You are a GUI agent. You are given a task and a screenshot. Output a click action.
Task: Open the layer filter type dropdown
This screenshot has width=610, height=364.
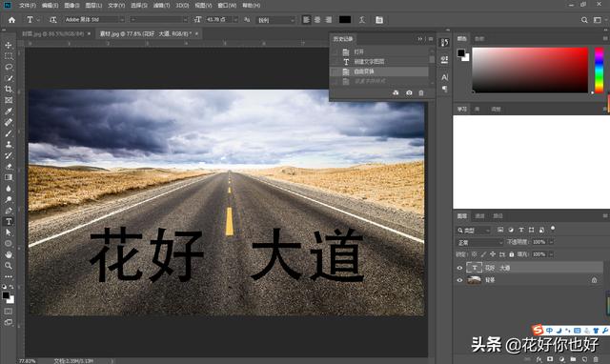click(x=474, y=231)
